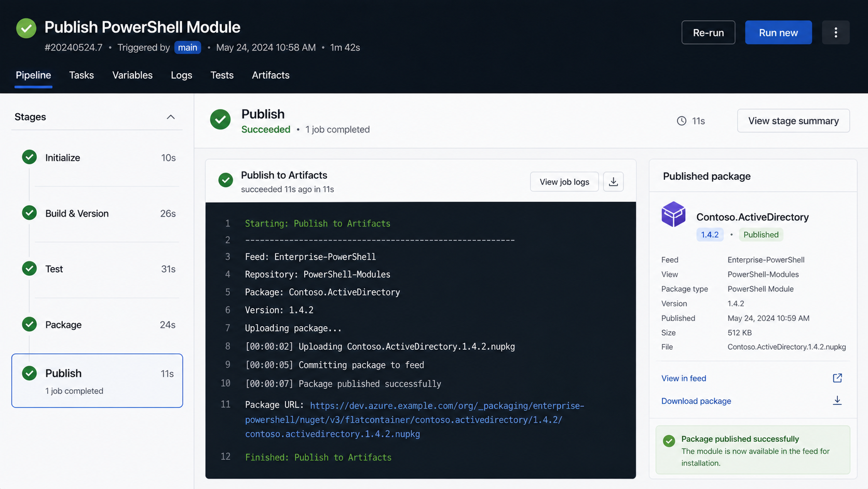
Task: Click the published date May 24, 2024 10:59 AM
Action: point(768,318)
